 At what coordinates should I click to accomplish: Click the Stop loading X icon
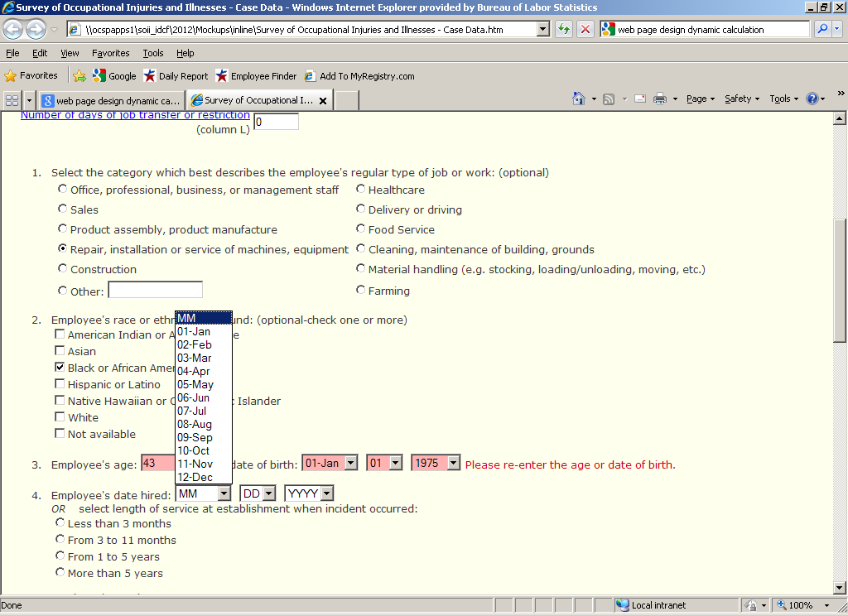(585, 29)
